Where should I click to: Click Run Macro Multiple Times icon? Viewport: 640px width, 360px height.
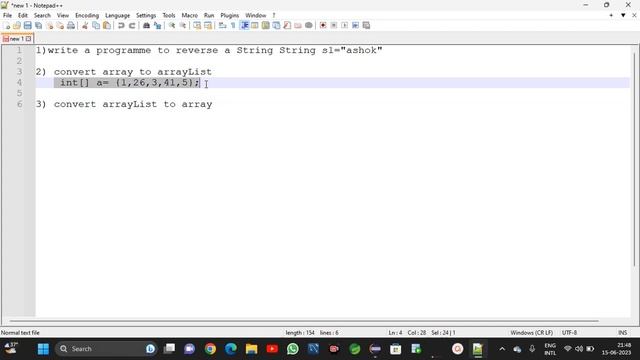tap(356, 25)
